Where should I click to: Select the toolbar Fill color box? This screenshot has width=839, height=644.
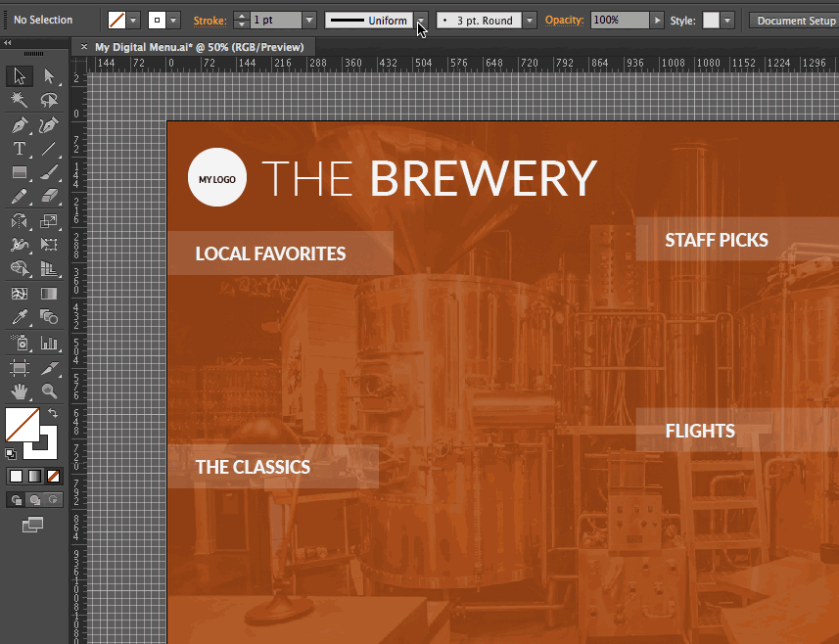[x=22, y=425]
